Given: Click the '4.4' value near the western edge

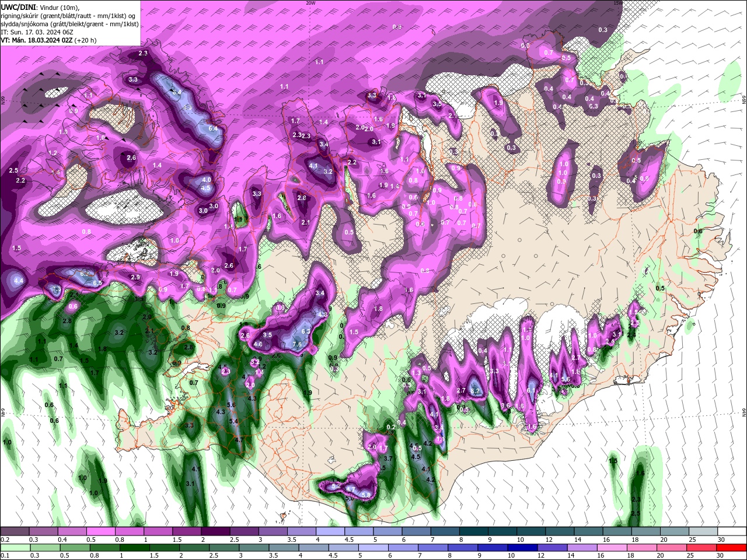Looking at the screenshot, I should tap(19, 281).
